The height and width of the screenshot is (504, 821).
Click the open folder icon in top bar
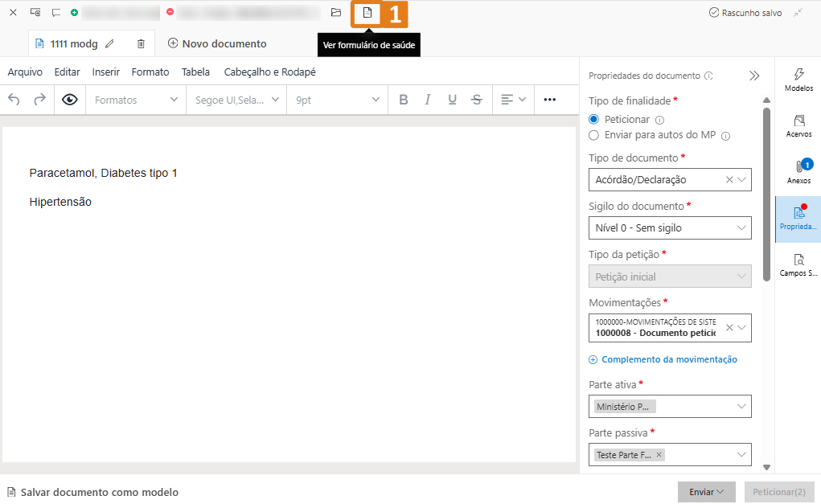click(336, 13)
